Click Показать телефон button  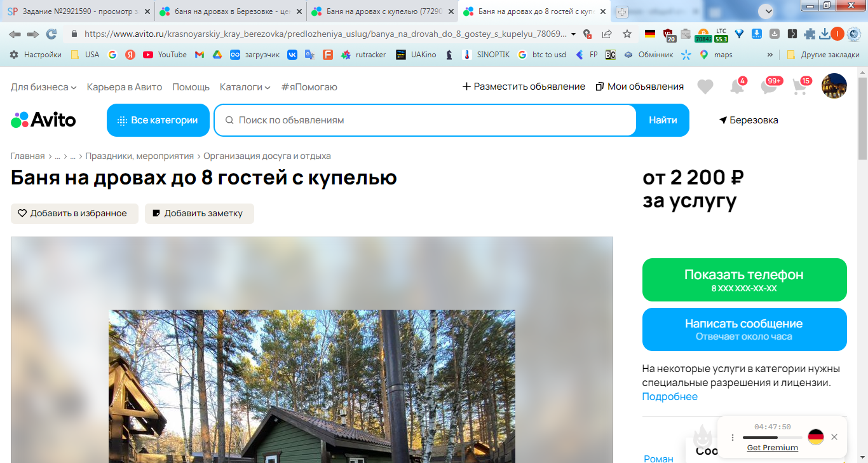745,280
